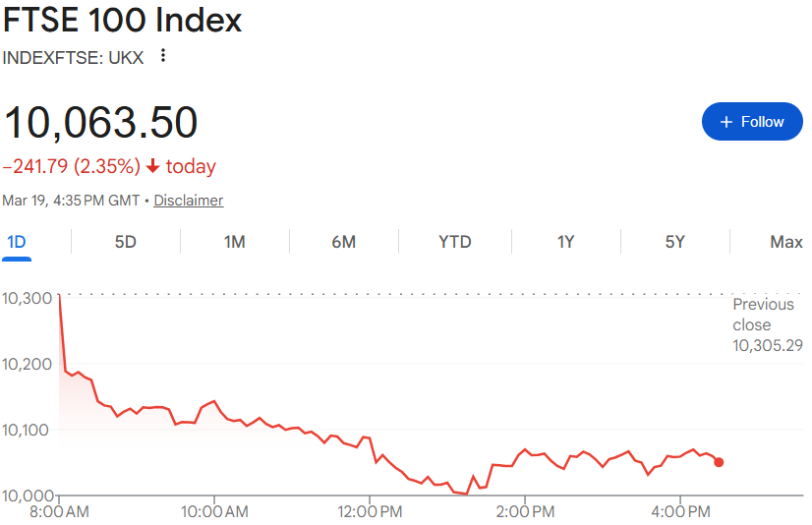Image resolution: width=812 pixels, height=525 pixels.
Task: Click the Previous close 10,305.29 label
Action: coord(767,325)
